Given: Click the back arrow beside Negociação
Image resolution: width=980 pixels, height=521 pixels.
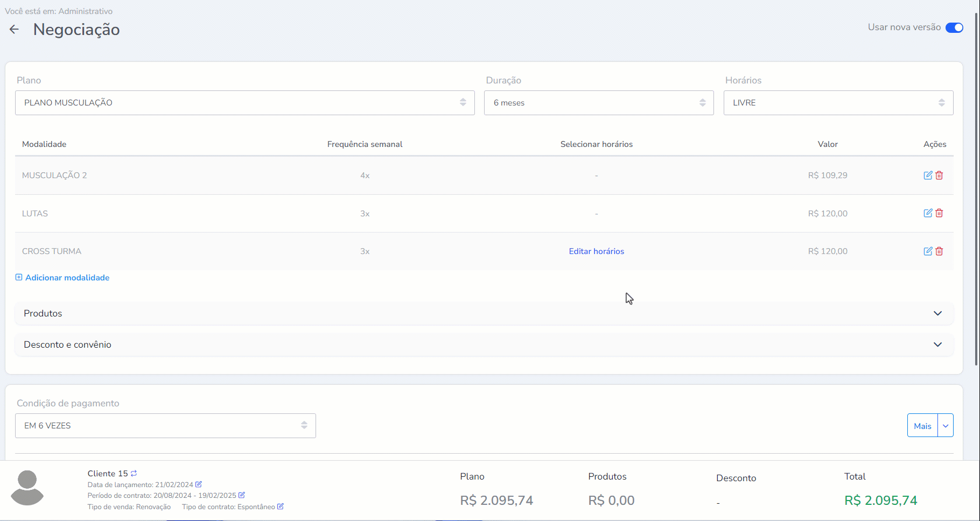Looking at the screenshot, I should (x=14, y=30).
